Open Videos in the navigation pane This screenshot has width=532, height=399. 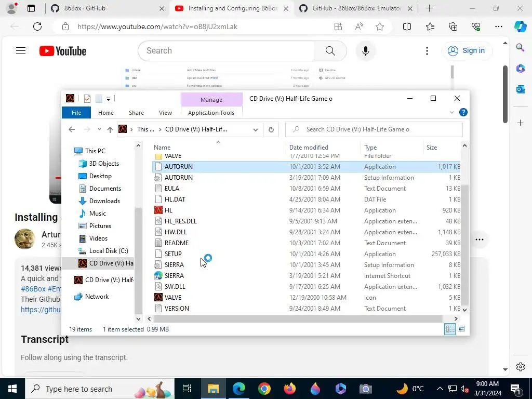pyautogui.click(x=98, y=238)
